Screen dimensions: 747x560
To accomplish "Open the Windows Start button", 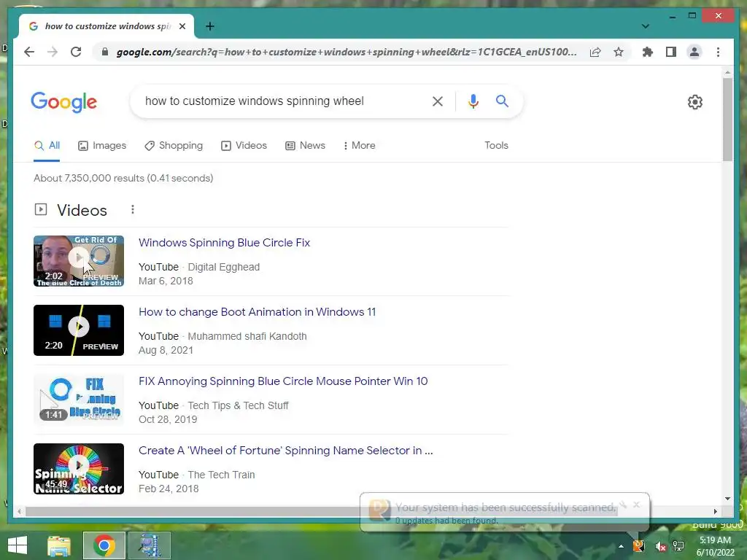I will pos(18,545).
